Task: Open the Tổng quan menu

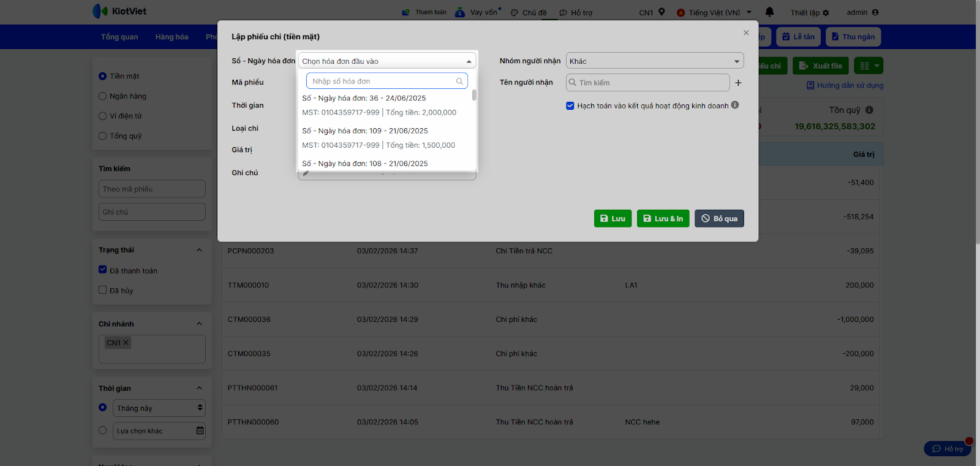Action: coord(119,37)
